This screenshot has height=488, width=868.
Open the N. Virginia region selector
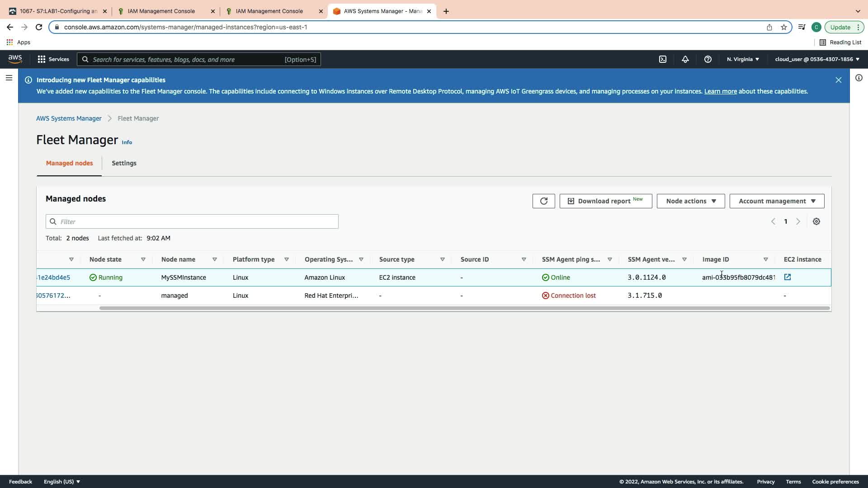click(742, 59)
